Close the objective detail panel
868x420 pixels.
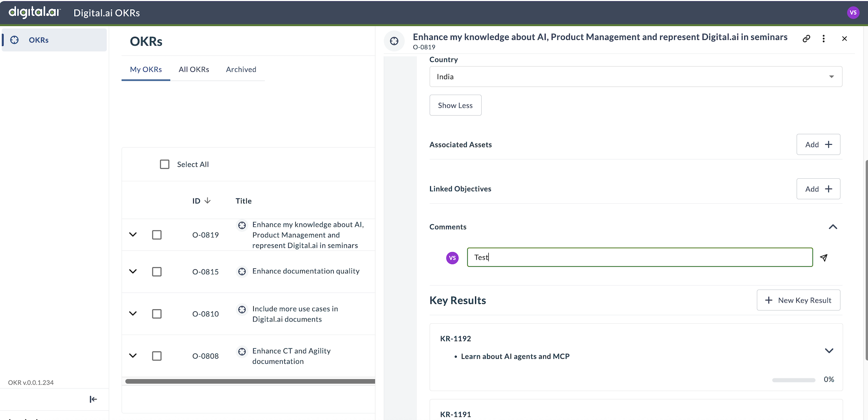[x=844, y=39]
